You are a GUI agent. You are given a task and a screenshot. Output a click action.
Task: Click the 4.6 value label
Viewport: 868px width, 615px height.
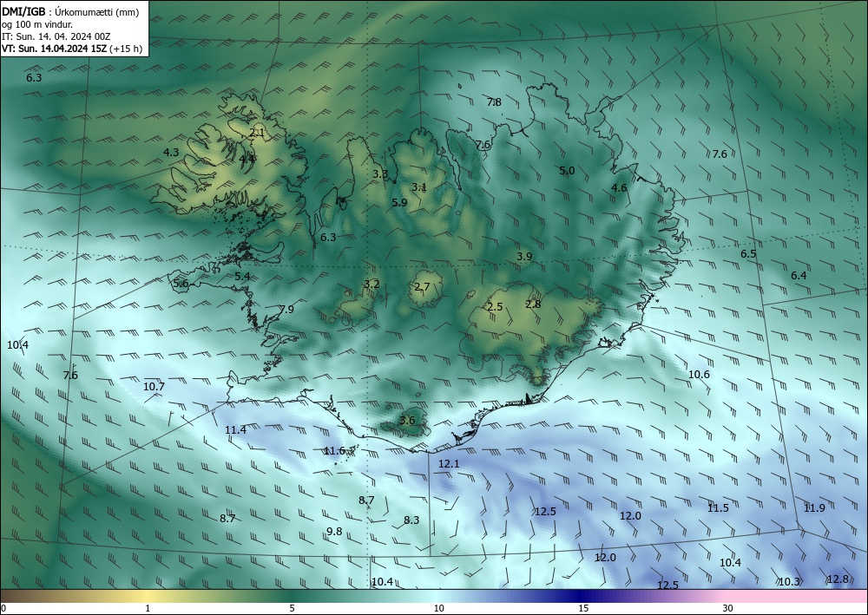tap(619, 187)
